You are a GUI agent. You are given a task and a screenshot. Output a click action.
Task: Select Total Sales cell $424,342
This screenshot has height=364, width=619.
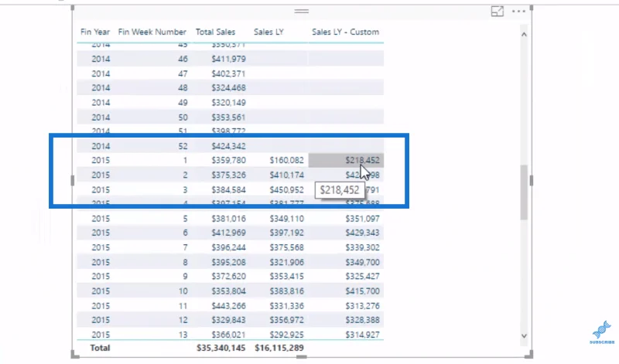pos(228,146)
